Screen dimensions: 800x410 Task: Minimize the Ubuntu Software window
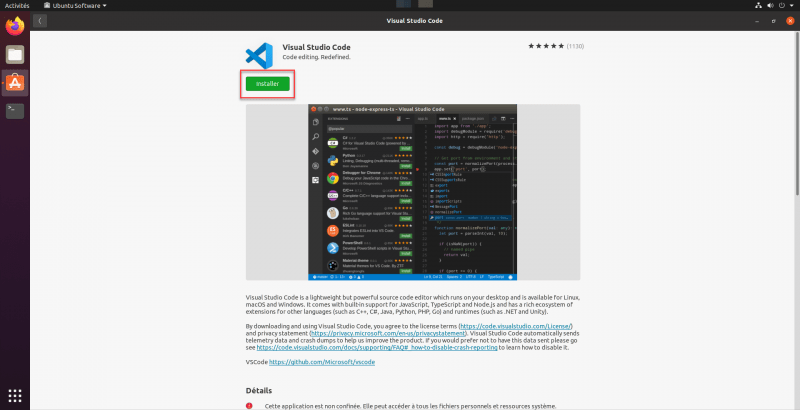pos(757,21)
